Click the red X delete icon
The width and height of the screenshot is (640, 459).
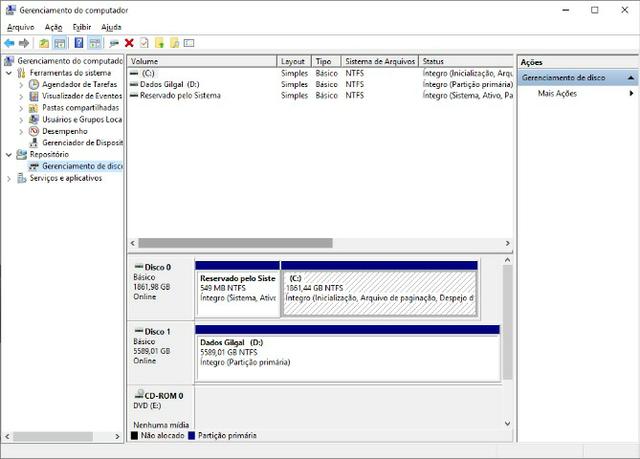pos(129,43)
